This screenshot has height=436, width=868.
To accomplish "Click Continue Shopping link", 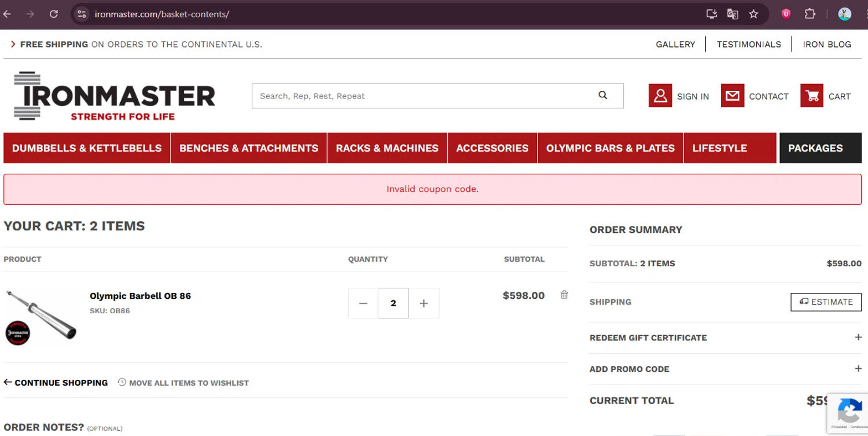I will 56,383.
